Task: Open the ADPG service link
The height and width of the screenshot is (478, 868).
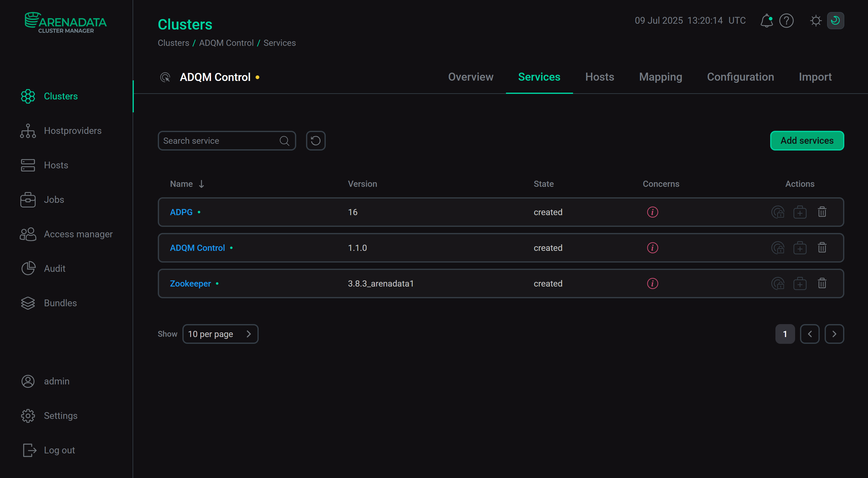Action: point(181,212)
